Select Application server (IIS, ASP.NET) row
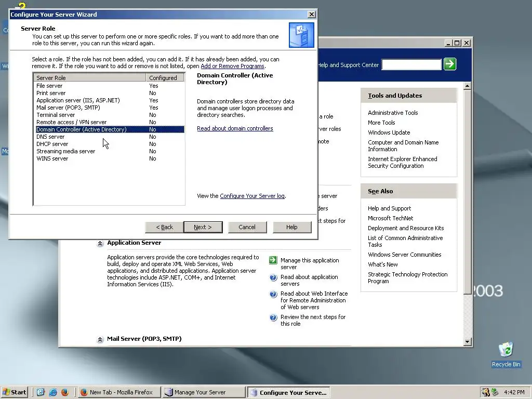The image size is (532, 399). point(110,100)
